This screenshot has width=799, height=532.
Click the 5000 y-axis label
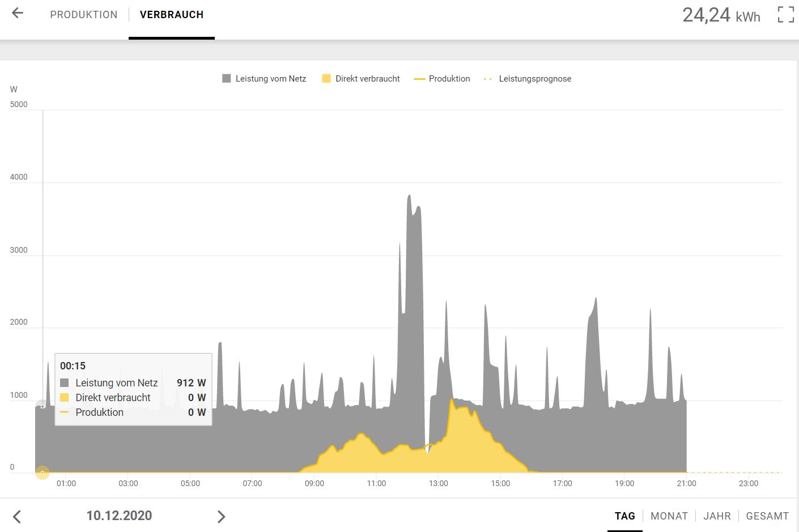pyautogui.click(x=19, y=104)
